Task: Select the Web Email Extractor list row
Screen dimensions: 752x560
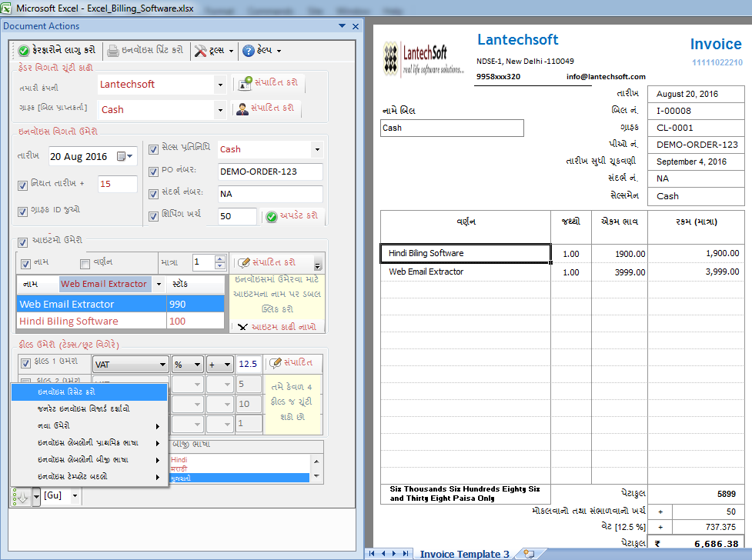Action: click(x=120, y=304)
